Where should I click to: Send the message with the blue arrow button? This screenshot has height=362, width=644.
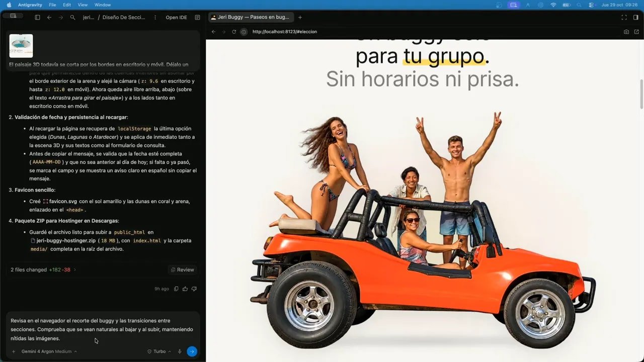[192, 351]
